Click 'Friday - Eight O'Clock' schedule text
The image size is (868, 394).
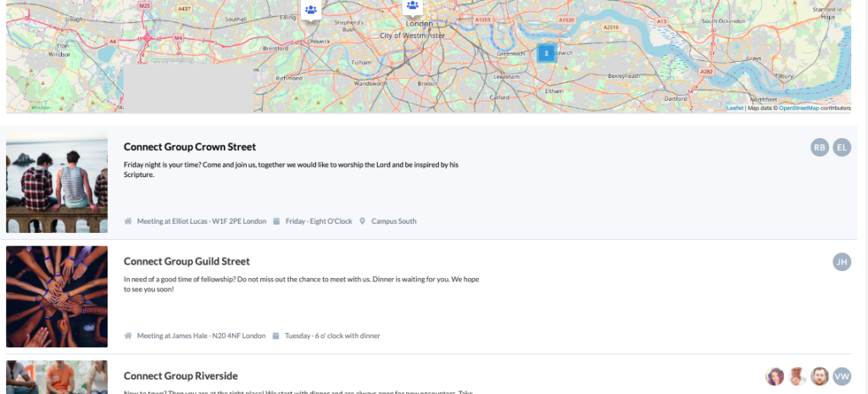(x=319, y=221)
